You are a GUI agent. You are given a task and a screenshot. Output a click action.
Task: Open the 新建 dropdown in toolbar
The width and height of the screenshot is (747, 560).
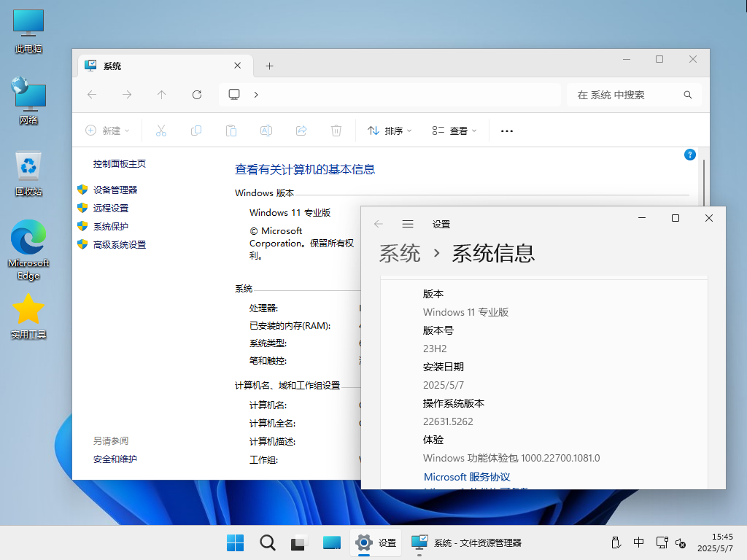pyautogui.click(x=107, y=131)
